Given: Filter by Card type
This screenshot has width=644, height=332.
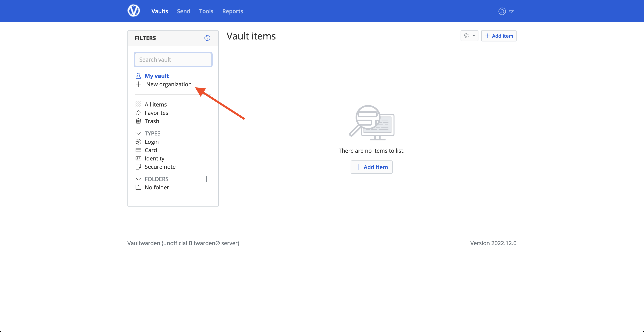Looking at the screenshot, I should coord(150,150).
